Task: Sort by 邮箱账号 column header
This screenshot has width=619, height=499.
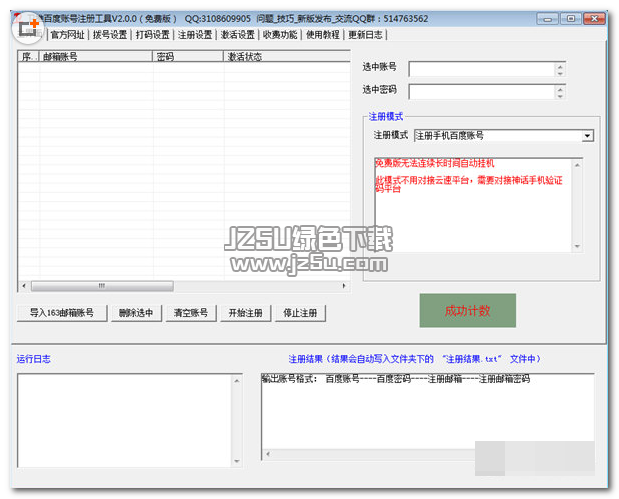Action: coord(96,56)
